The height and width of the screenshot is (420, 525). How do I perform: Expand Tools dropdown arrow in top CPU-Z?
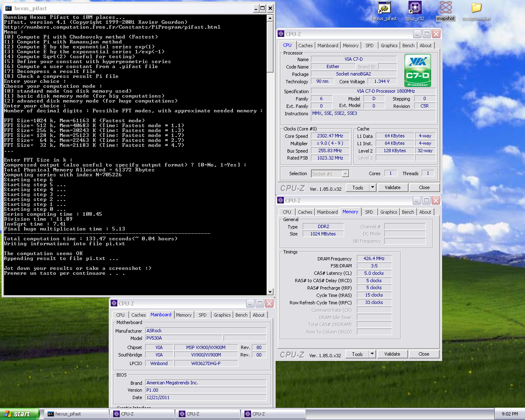click(x=372, y=187)
